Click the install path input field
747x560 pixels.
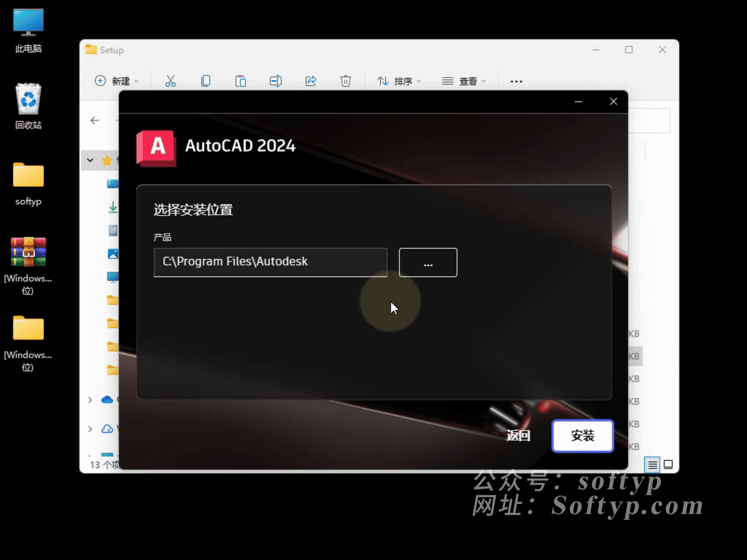[270, 262]
